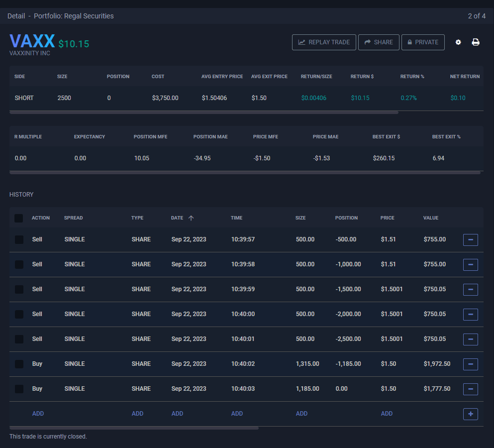
Task: Click the Share button
Action: tap(379, 42)
